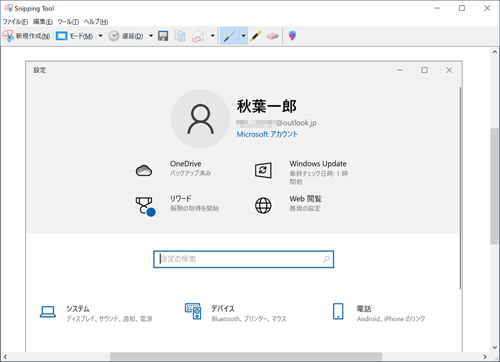This screenshot has width=500, height=362.
Task: Save the snip with floppy icon
Action: [163, 36]
